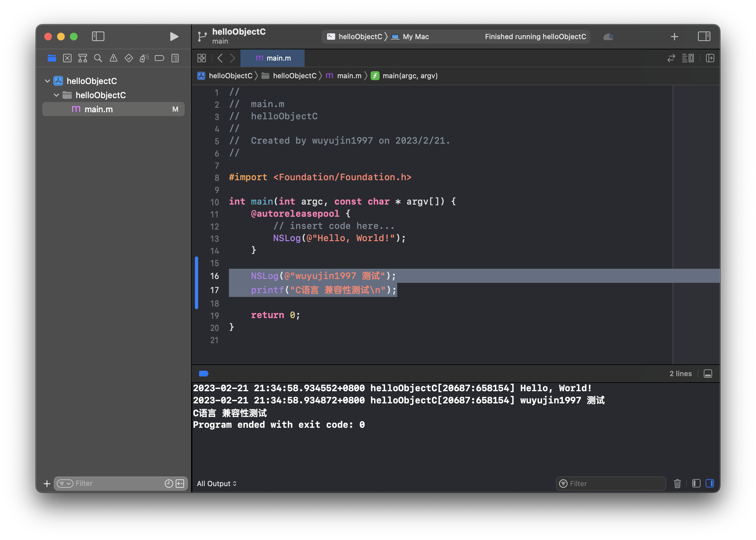Open helloObjectC folder breadcrumb
Image resolution: width=756 pixels, height=540 pixels.
point(289,76)
